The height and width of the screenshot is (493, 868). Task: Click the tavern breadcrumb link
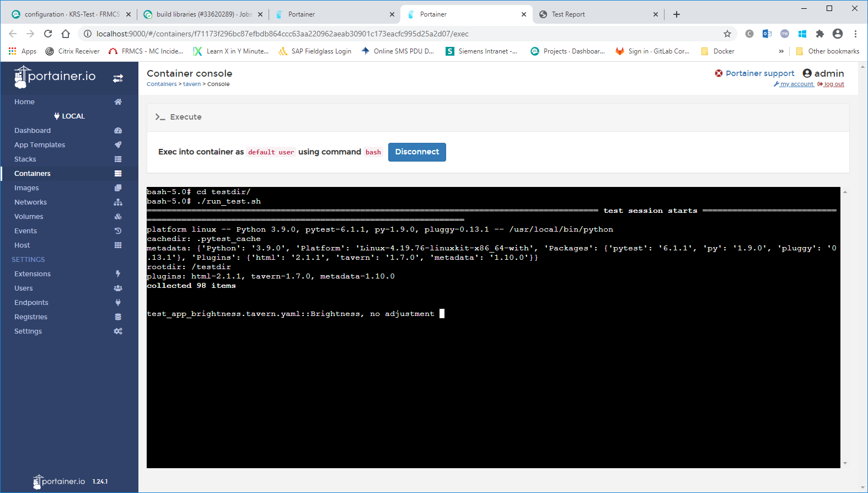(x=192, y=84)
